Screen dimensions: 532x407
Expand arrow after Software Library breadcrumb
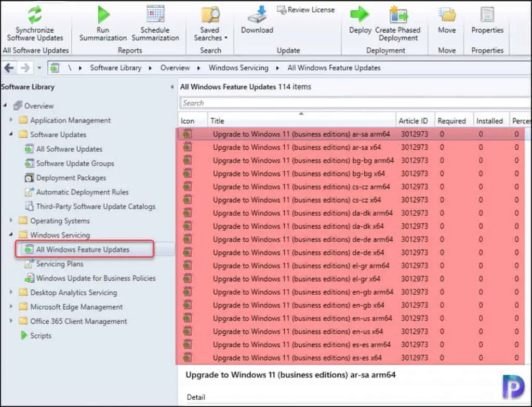150,68
